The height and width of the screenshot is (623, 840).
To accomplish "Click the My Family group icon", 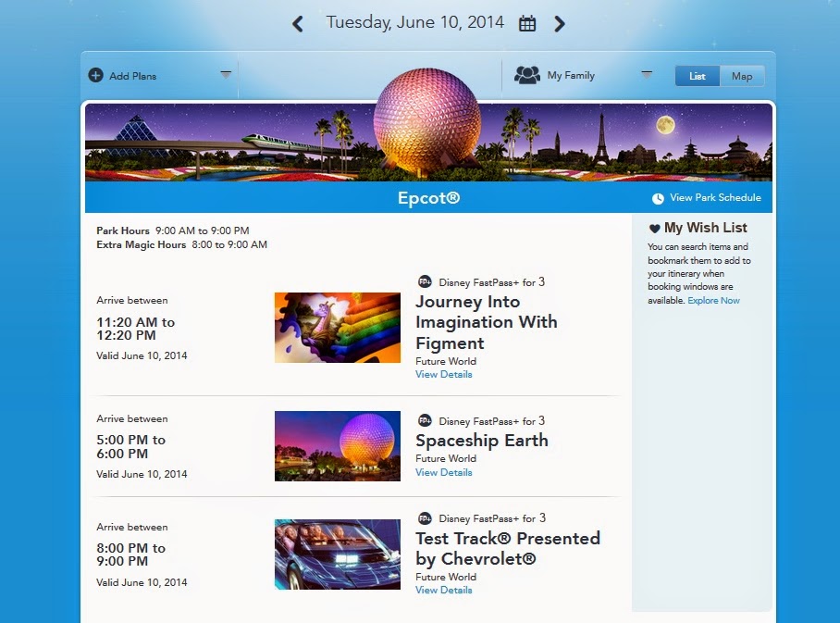I will [527, 75].
